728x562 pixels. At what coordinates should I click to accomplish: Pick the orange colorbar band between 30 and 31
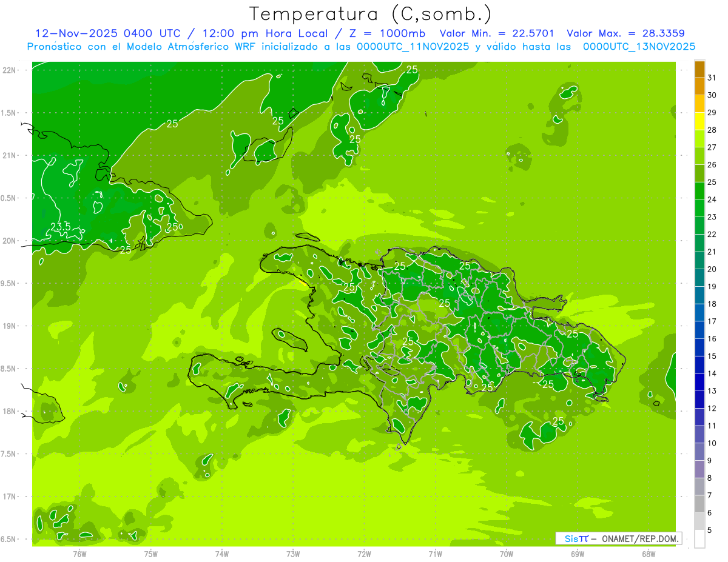pyautogui.click(x=699, y=87)
